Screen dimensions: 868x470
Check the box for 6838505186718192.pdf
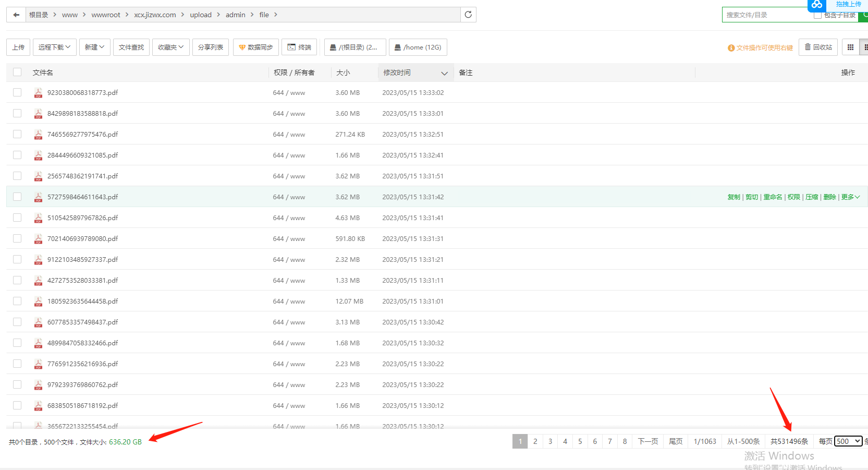(x=17, y=405)
